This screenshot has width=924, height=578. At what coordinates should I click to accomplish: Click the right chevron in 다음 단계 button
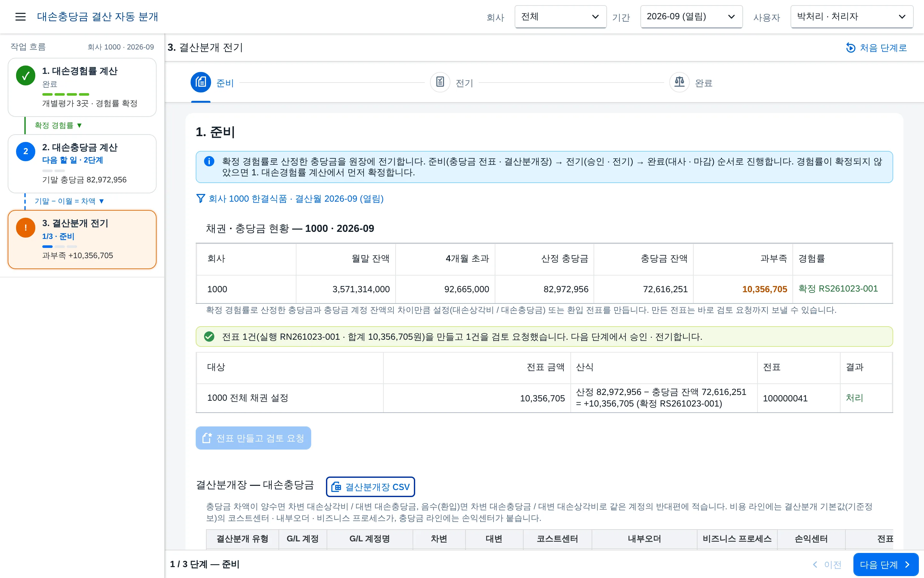click(x=907, y=564)
